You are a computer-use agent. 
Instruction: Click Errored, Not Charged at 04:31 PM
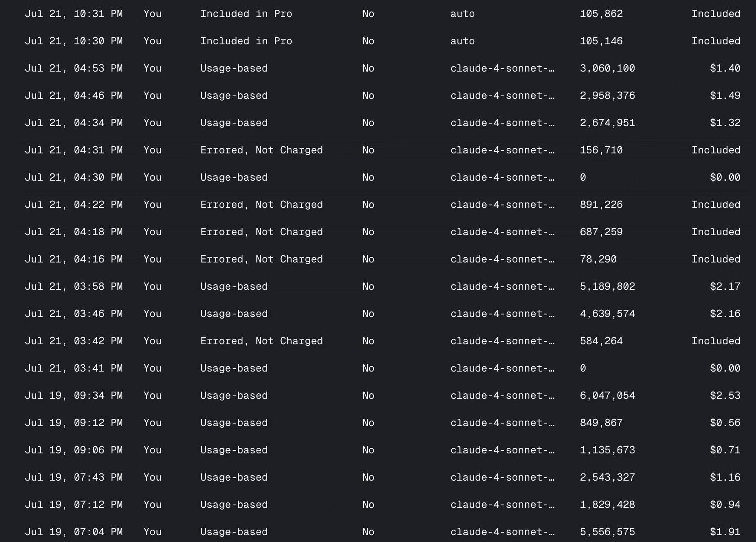[262, 150]
